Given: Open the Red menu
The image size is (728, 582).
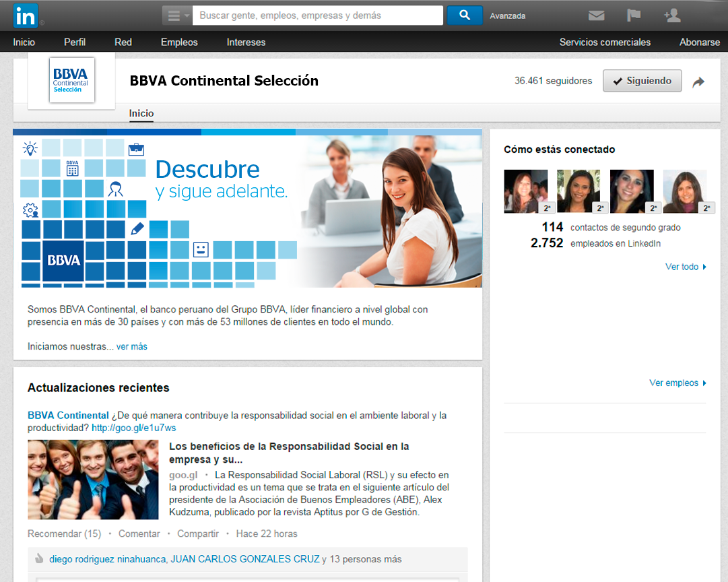Looking at the screenshot, I should [123, 42].
